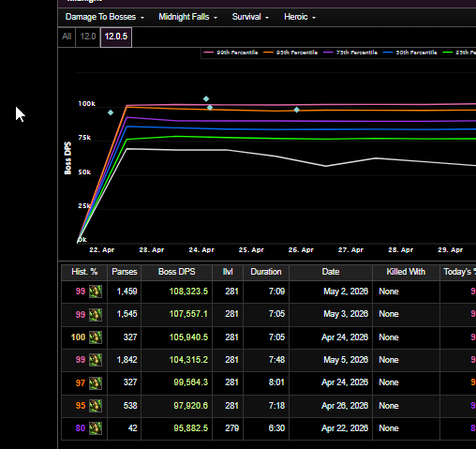Toggle the 50th Percentile legend series

[410, 52]
